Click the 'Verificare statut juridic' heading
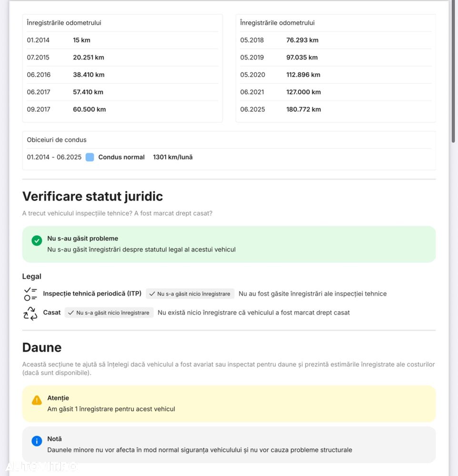Screen dimensions: 458x476 92,196
